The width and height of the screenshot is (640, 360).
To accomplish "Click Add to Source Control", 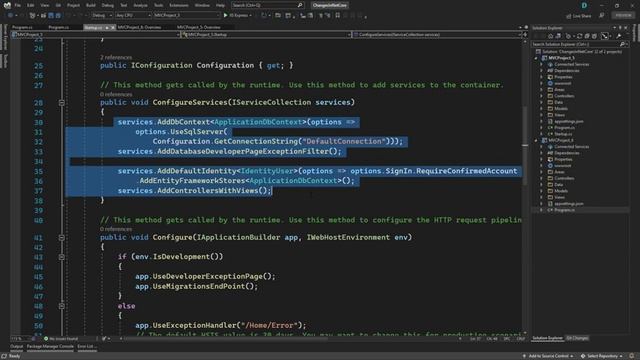I will (x=548, y=356).
